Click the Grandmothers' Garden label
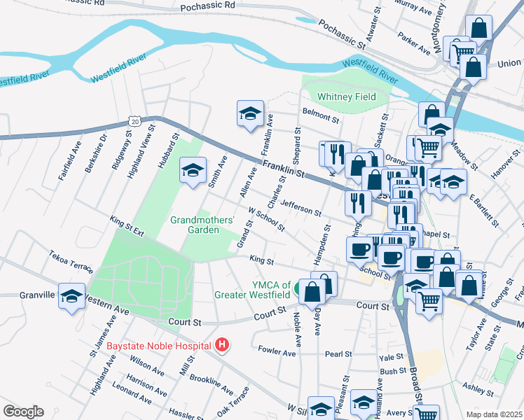Viewport: 524px width, 420px height. (202, 225)
